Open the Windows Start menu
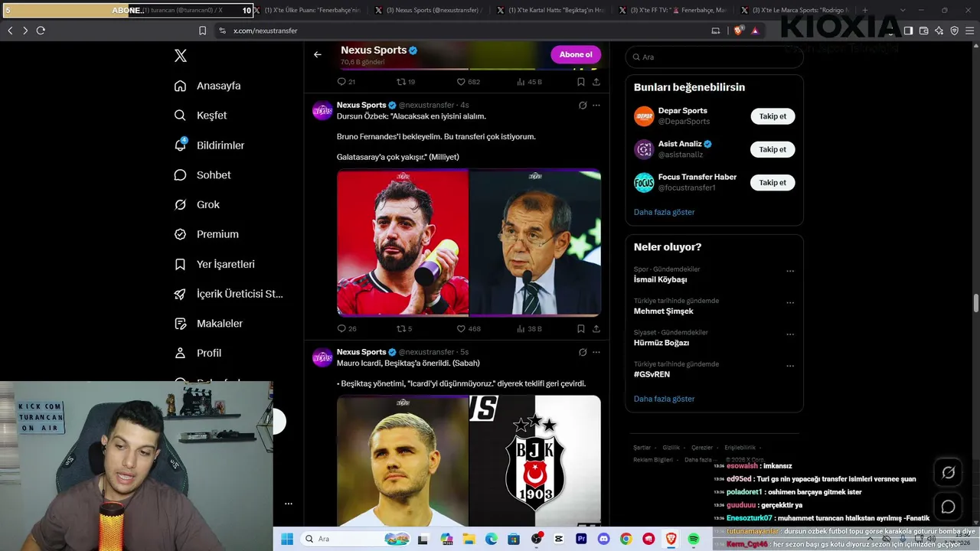Image resolution: width=980 pixels, height=551 pixels. point(287,539)
